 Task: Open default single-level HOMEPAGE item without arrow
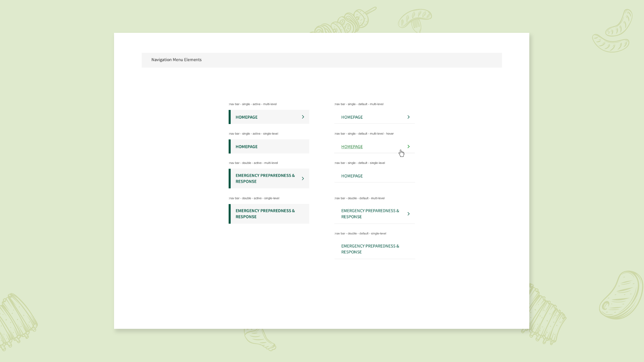click(352, 176)
